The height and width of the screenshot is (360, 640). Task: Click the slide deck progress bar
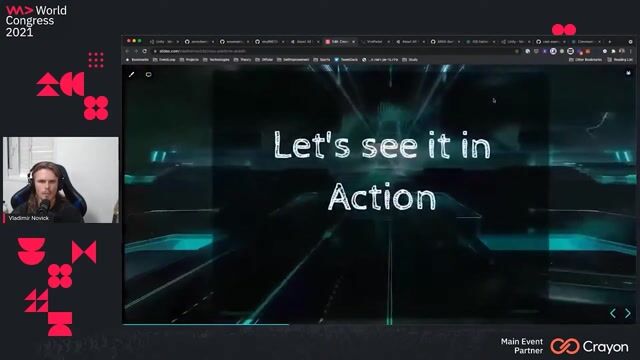click(379, 324)
